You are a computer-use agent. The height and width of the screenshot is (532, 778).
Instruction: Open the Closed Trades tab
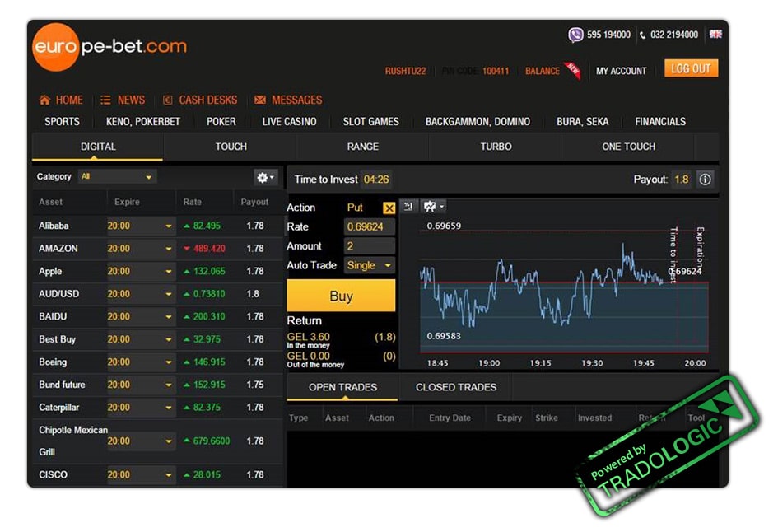coord(455,387)
